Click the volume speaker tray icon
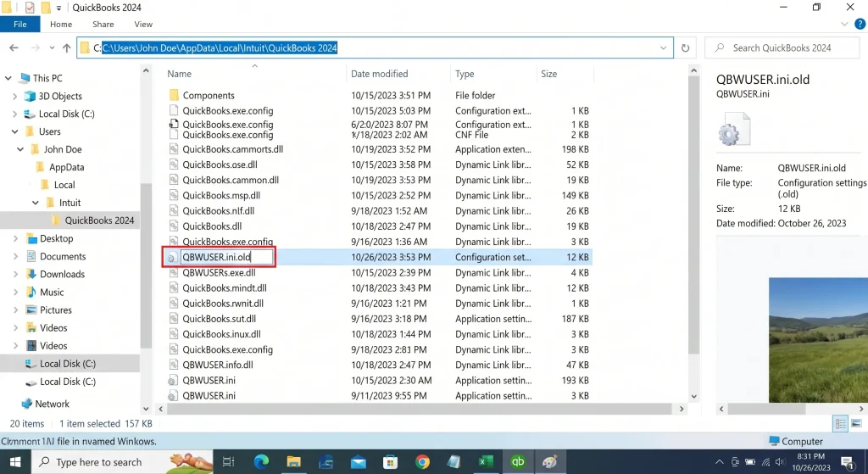The width and height of the screenshot is (868, 474). 781,462
